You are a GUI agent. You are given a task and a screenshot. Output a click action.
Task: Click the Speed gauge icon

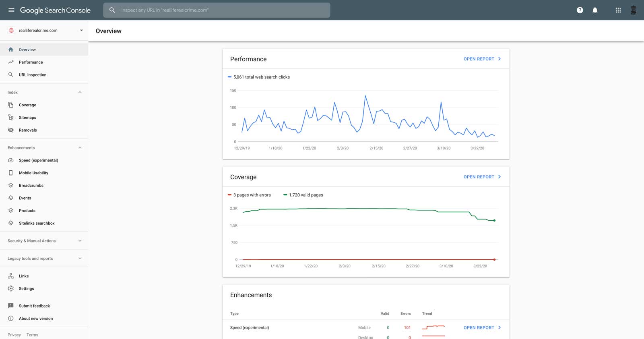tap(11, 160)
